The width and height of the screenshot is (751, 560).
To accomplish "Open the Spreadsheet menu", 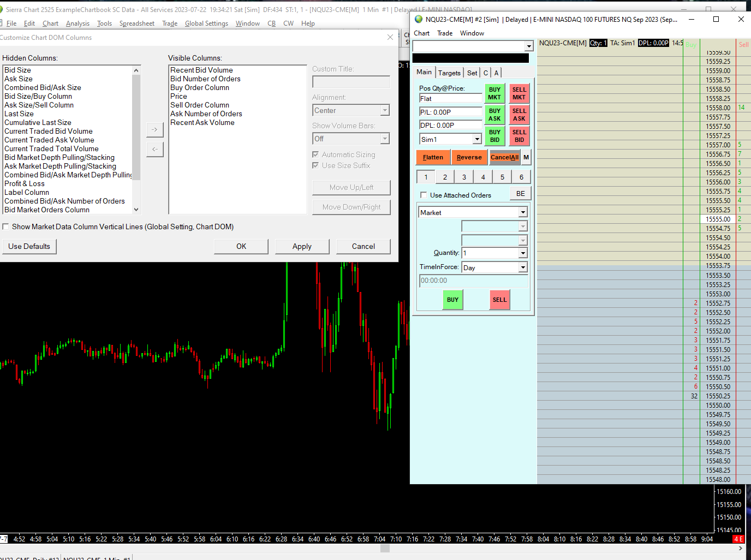I will point(137,23).
